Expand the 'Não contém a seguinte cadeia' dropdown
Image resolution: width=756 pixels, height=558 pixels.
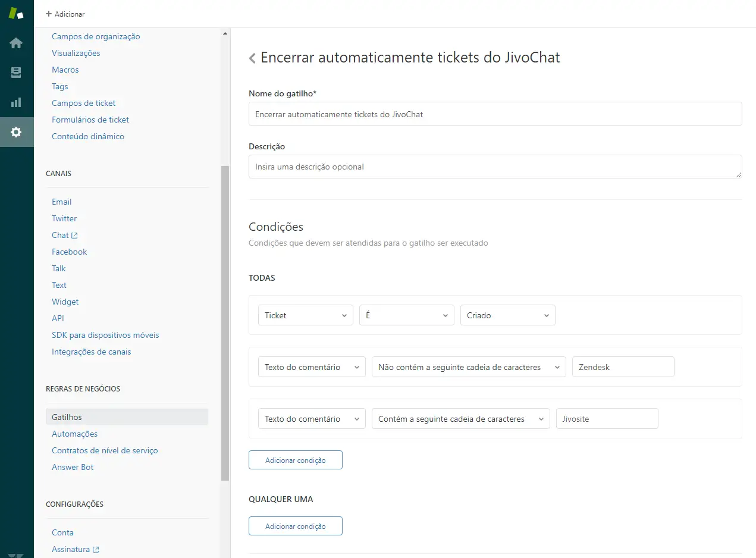coord(469,367)
